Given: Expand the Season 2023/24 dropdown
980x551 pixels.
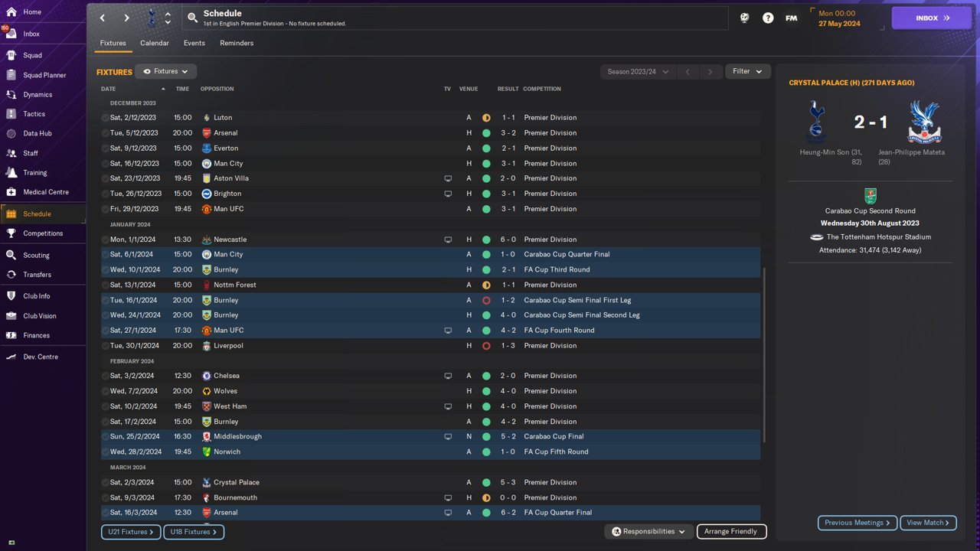Looking at the screenshot, I should (x=637, y=72).
